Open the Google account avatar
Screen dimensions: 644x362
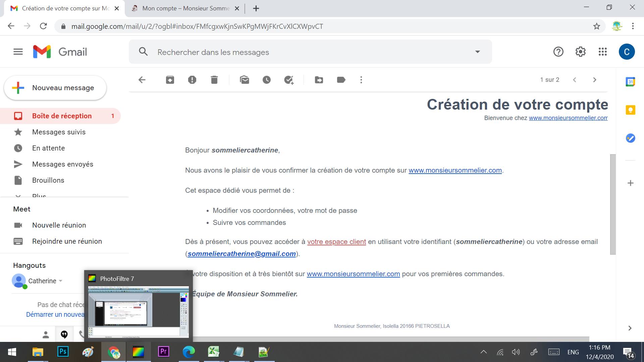(627, 52)
